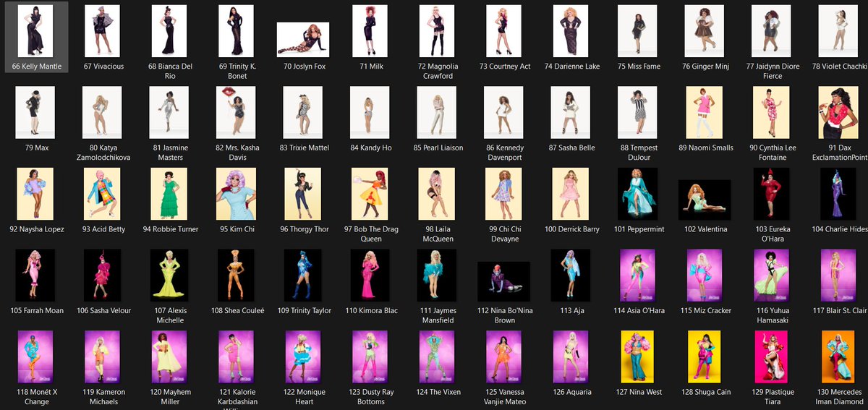
Task: Click the 73 Courtney Act image
Action: tap(503, 31)
